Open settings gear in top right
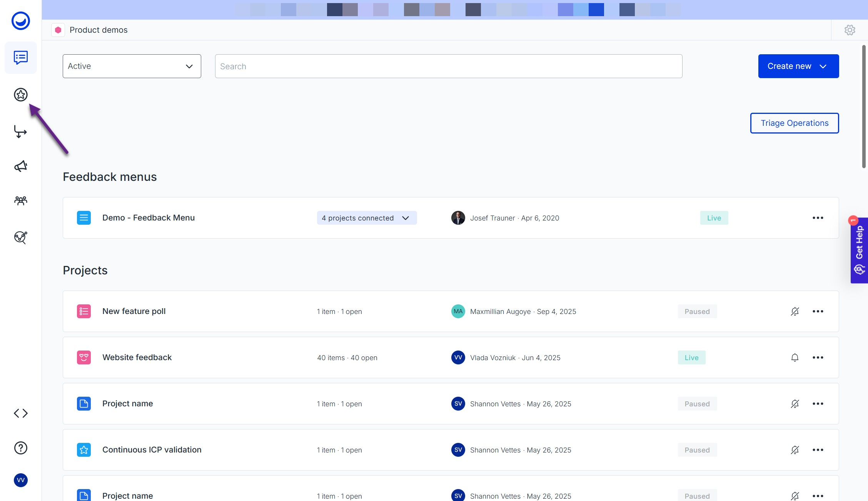The image size is (868, 501). pyautogui.click(x=850, y=30)
